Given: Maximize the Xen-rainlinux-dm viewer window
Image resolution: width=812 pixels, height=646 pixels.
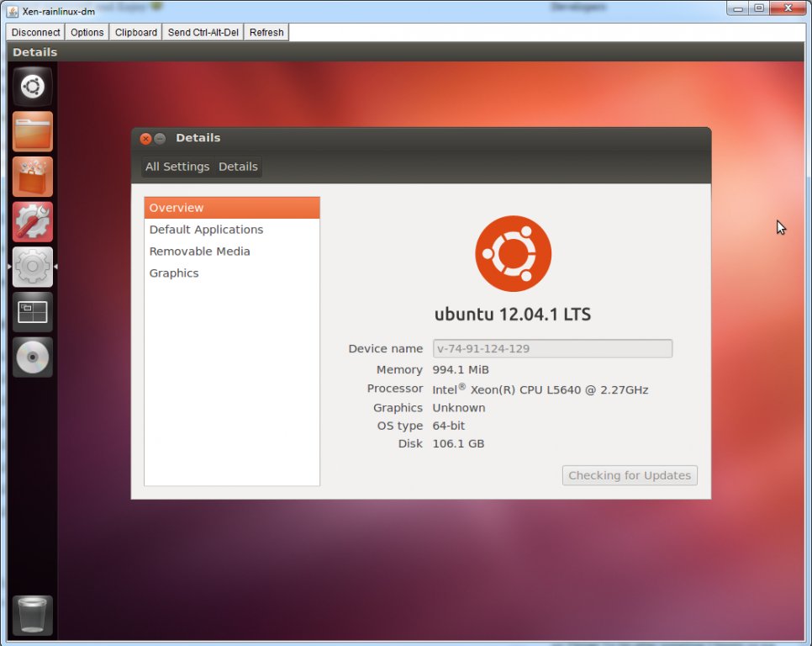Looking at the screenshot, I should pyautogui.click(x=759, y=8).
